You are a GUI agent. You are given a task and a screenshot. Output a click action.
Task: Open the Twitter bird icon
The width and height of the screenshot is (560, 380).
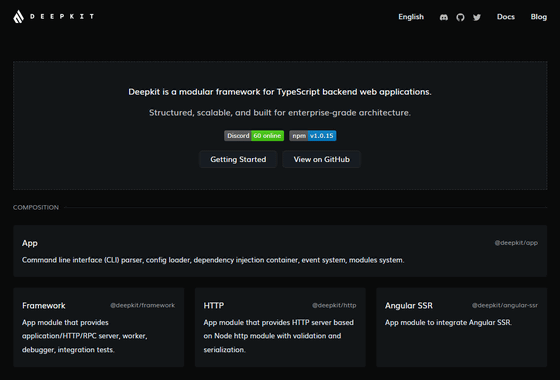point(477,17)
